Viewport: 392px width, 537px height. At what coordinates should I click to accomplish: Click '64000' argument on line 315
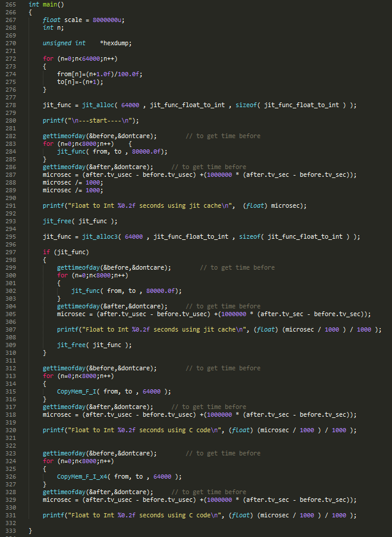[152, 392]
